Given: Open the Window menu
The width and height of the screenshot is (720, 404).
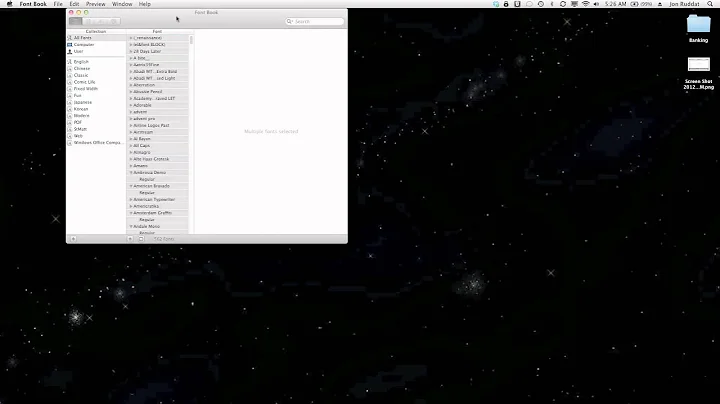Looking at the screenshot, I should click(x=122, y=4).
